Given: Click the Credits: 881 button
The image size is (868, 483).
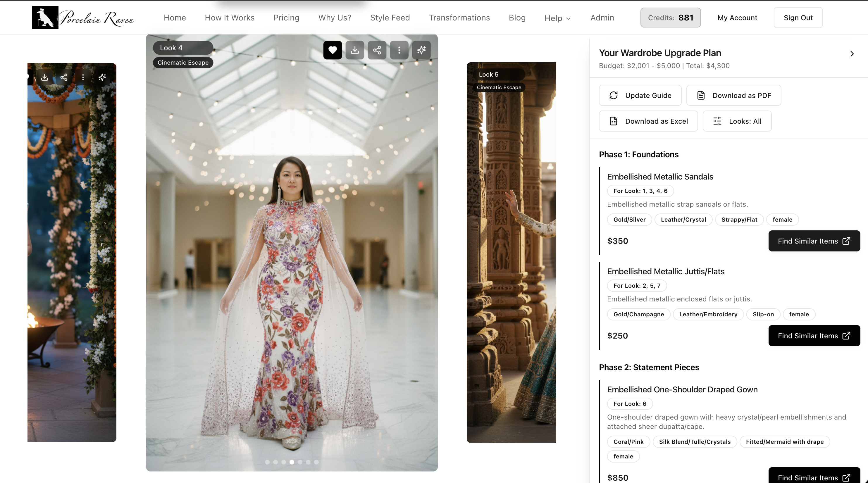Looking at the screenshot, I should coord(671,18).
